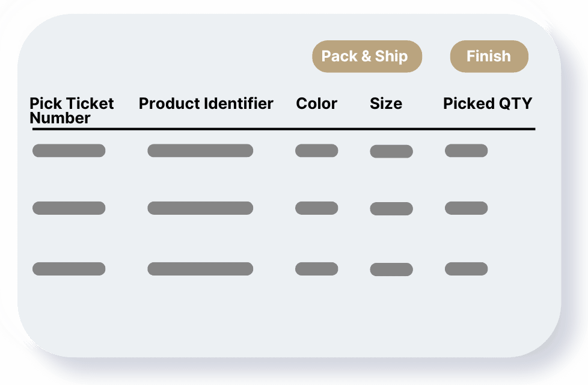Click the picked quantity in the second row
The height and width of the screenshot is (385, 588).
click(466, 208)
